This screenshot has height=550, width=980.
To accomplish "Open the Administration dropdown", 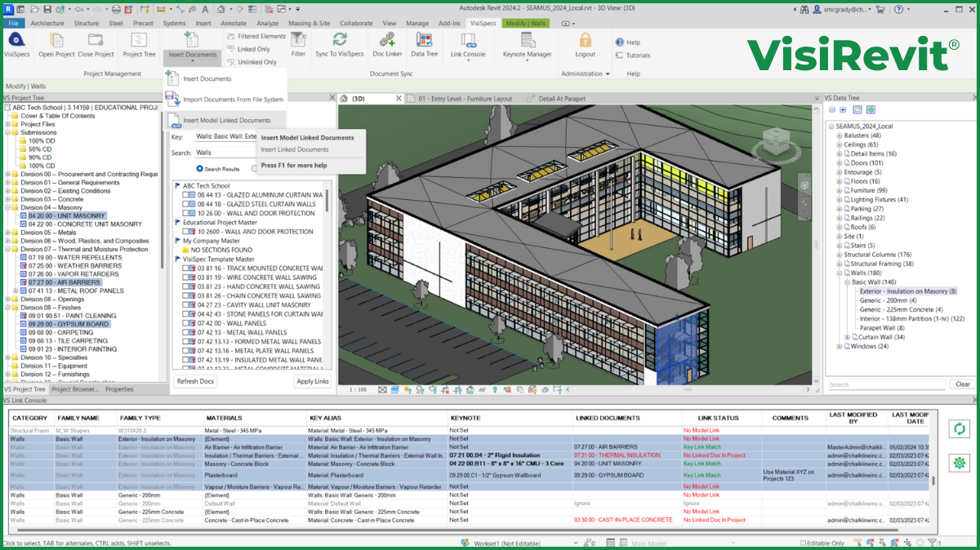I will 585,73.
